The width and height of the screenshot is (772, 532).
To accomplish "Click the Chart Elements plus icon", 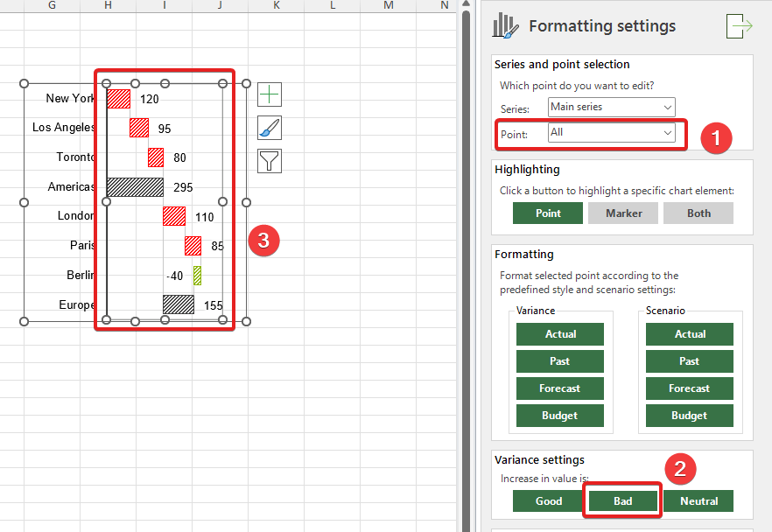I will click(x=270, y=94).
